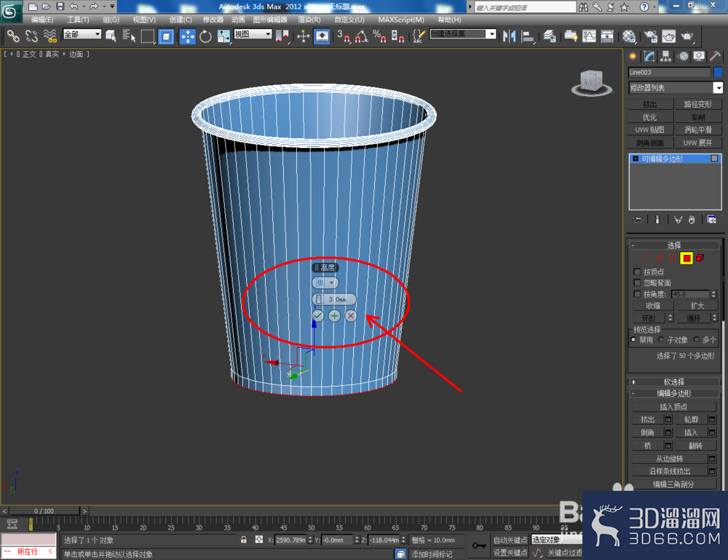Open the 工具(T) menu

pyautogui.click(x=78, y=20)
